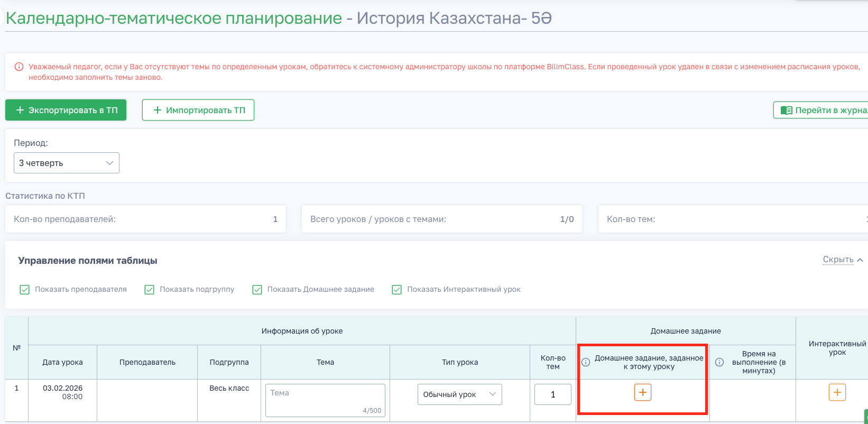
Task: Uncheck Показать преподавателя checkbox
Action: point(24,290)
